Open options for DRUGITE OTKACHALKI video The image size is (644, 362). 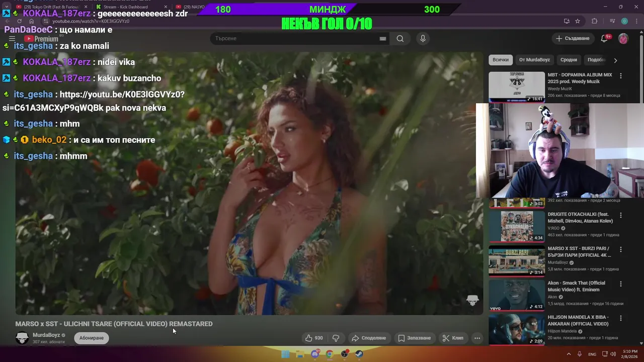click(620, 215)
